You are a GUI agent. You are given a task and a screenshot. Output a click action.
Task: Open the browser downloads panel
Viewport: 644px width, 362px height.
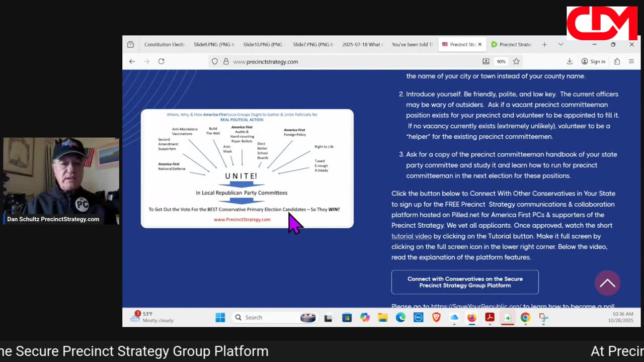pos(570,61)
